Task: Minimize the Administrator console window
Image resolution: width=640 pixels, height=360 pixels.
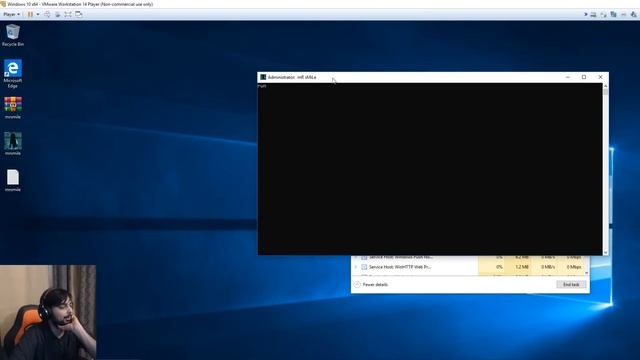Action: tap(567, 77)
